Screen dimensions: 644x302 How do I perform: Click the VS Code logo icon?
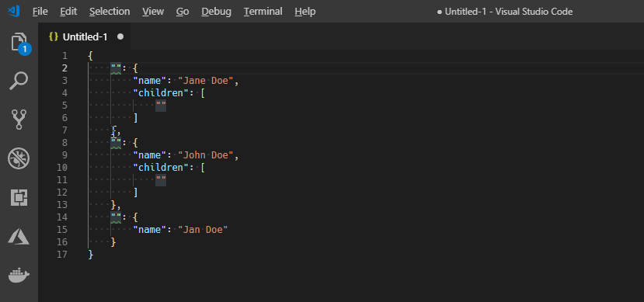tap(13, 11)
